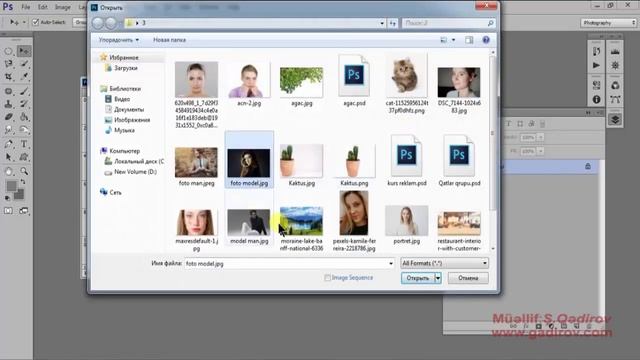The height and width of the screenshot is (360, 640).
Task: Open the Photography workspace dropdown
Action: click(x=609, y=23)
